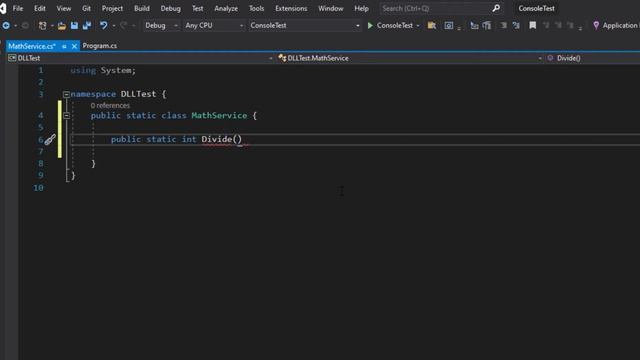
Task: Click the ConsoleTest solution name label
Action: click(x=536, y=8)
